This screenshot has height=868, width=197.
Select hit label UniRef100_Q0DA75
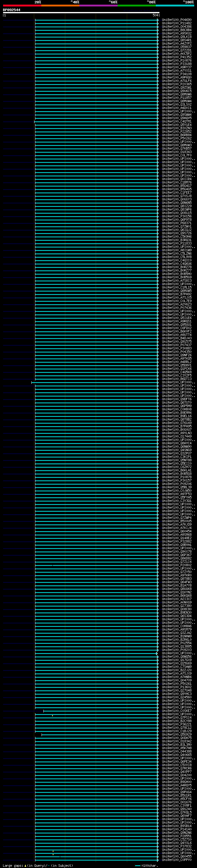pos(177,737)
